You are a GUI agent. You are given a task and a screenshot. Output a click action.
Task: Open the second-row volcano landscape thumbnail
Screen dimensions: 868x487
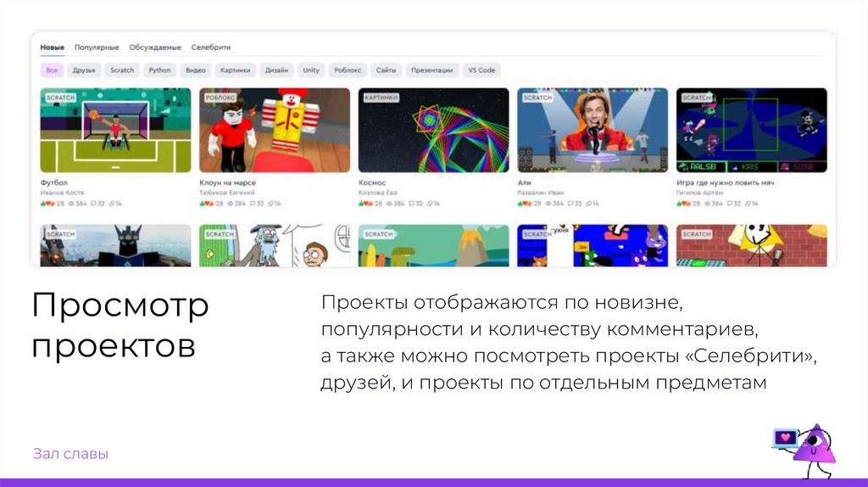pos(433,245)
